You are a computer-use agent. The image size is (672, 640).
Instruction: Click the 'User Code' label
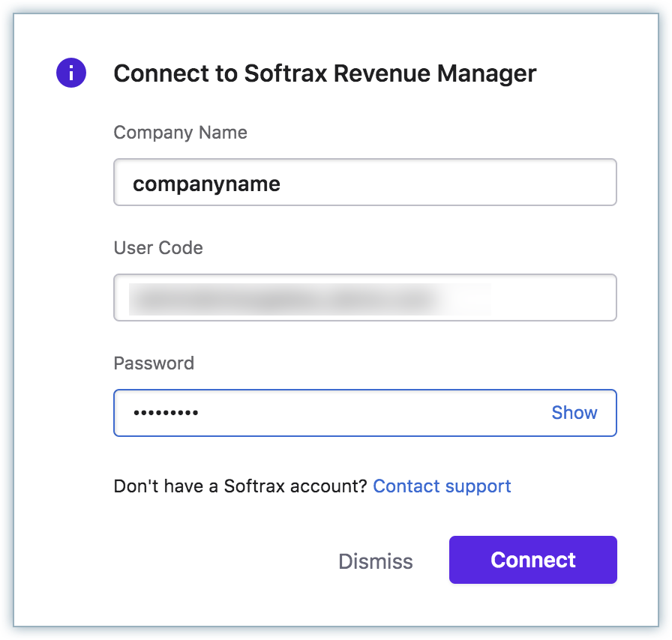pos(158,248)
